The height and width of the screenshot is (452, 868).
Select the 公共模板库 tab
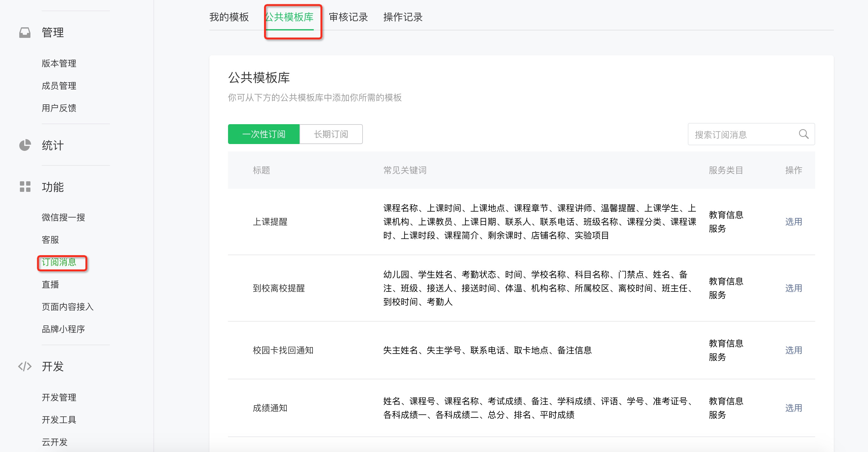[290, 17]
